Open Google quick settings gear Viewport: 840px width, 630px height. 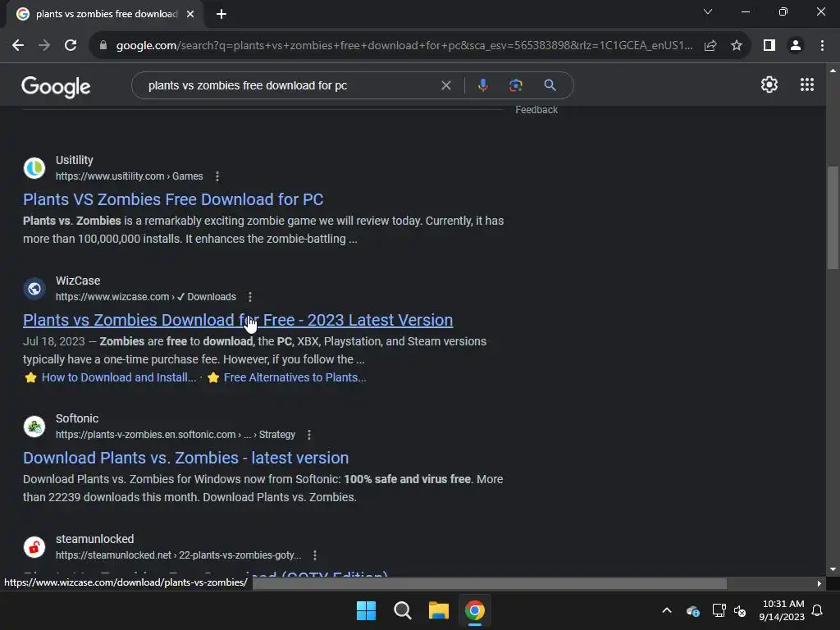(769, 84)
